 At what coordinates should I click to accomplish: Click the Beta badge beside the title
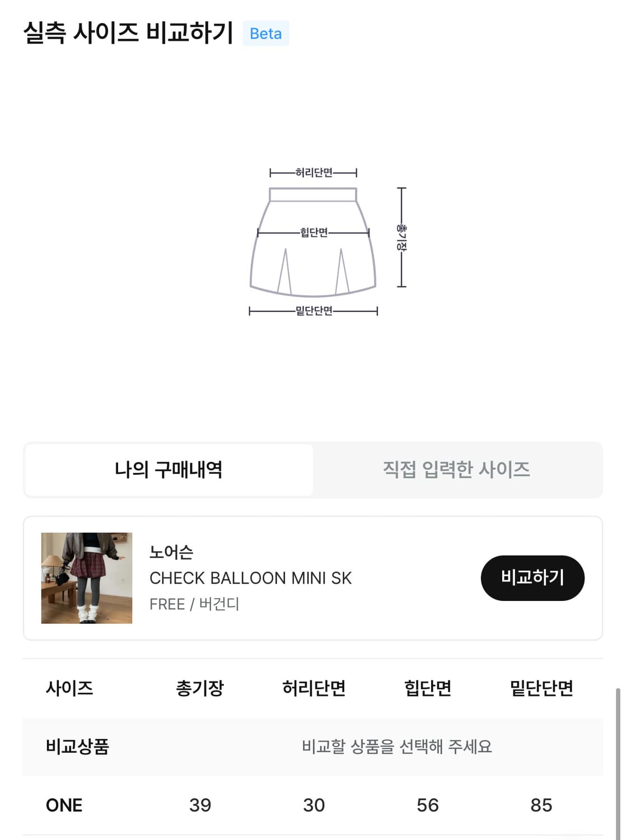(265, 34)
